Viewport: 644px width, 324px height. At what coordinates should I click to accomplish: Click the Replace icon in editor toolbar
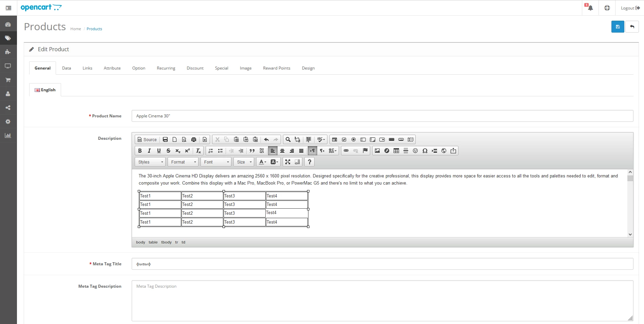[x=298, y=139]
